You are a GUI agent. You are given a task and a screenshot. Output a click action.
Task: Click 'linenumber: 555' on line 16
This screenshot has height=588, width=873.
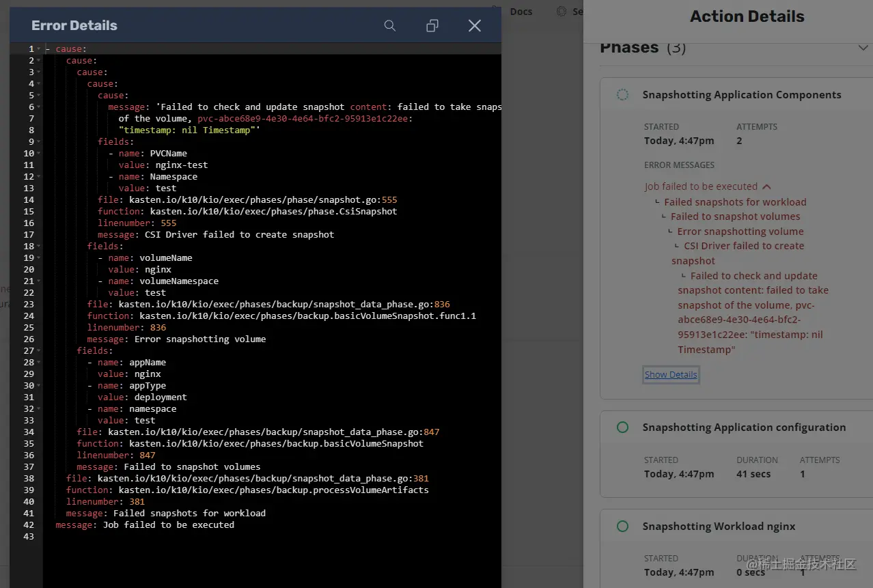[x=137, y=223]
